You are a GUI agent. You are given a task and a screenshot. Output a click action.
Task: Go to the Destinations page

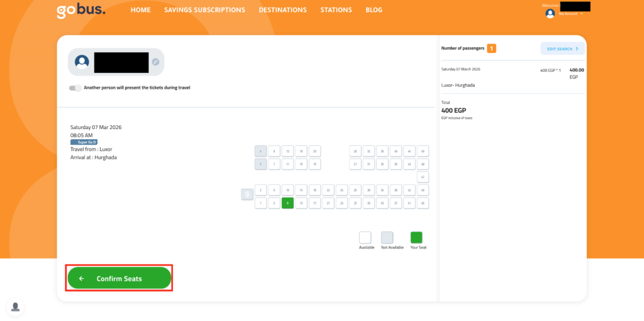tap(282, 10)
